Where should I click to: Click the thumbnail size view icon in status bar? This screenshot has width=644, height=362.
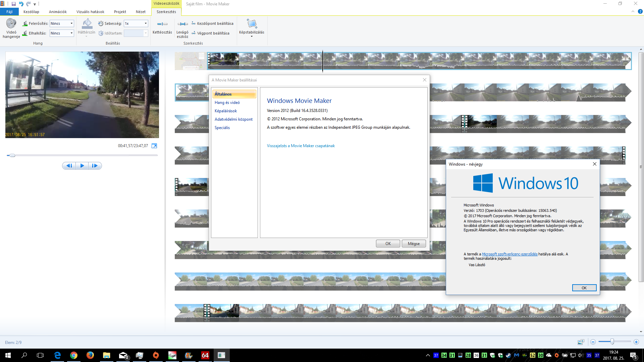[581, 342]
